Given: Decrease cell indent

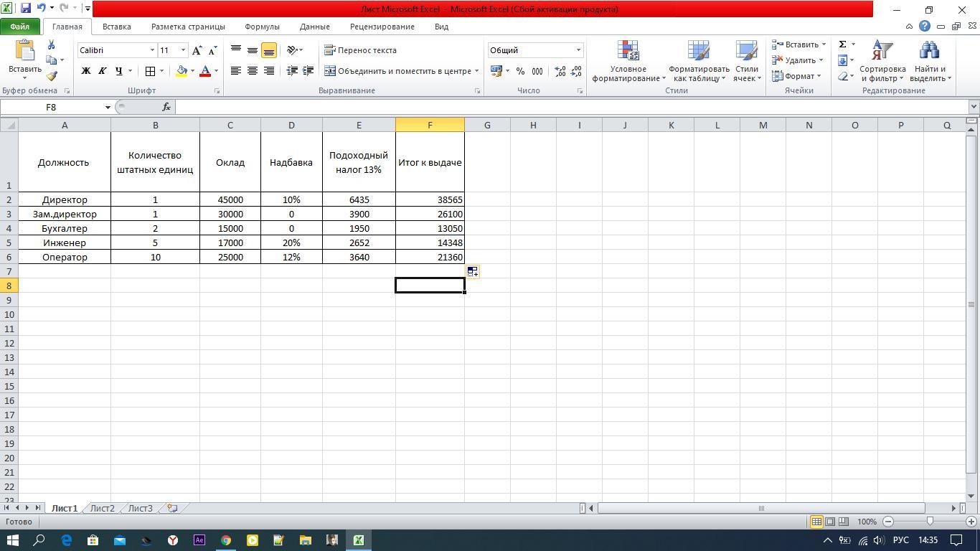Looking at the screenshot, I should [x=292, y=71].
